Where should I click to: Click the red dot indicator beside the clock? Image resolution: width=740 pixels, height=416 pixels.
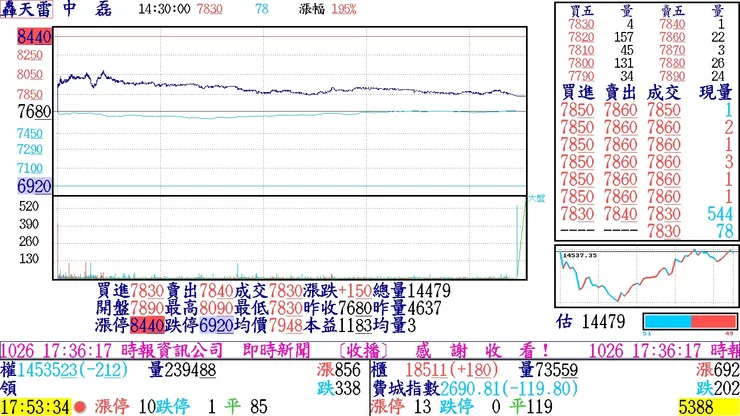point(80,407)
